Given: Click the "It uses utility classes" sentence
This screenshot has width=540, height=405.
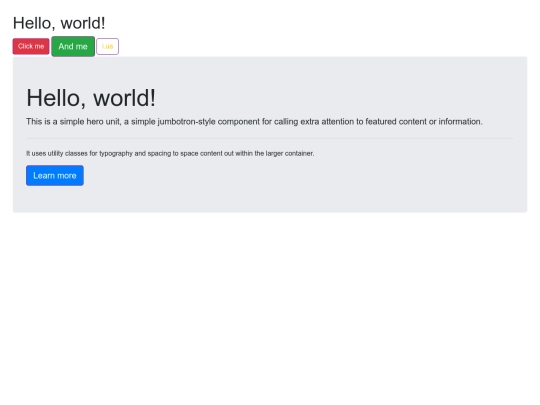Looking at the screenshot, I should coord(170,153).
